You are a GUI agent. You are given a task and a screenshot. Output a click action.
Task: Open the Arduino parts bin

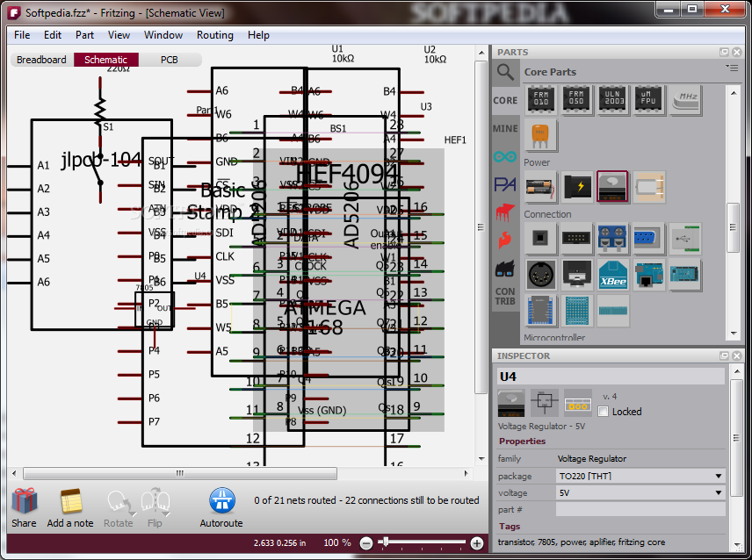point(505,156)
